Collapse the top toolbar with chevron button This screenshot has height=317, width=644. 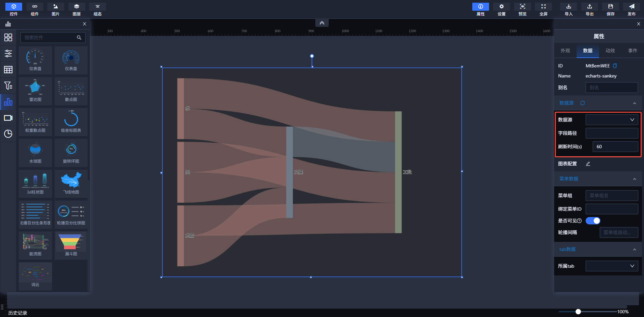click(x=322, y=23)
